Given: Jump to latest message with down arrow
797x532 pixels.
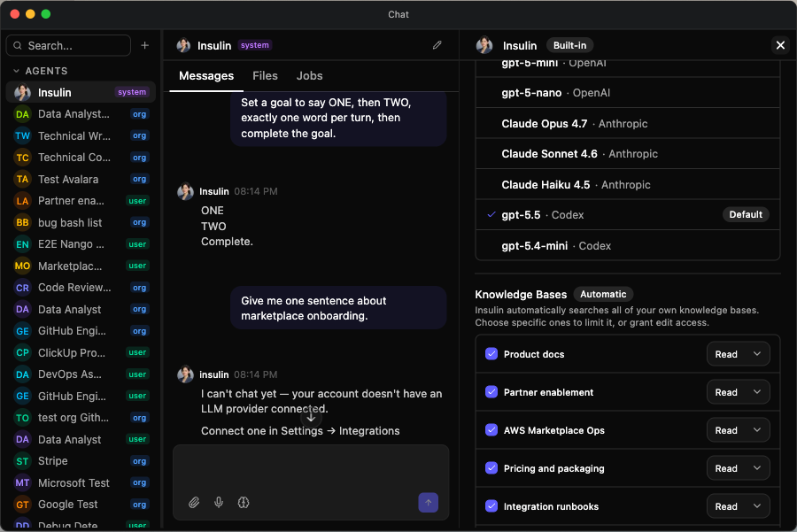Looking at the screenshot, I should [311, 418].
